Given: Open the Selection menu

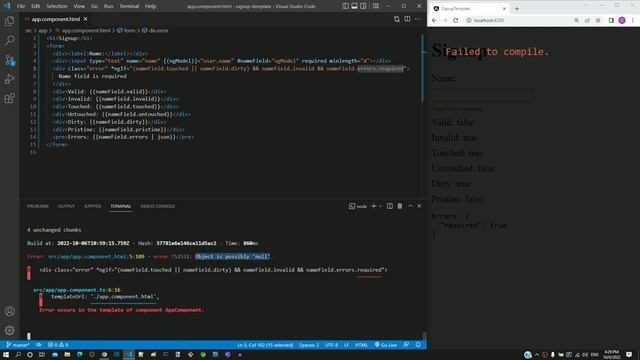Looking at the screenshot, I should click(x=57, y=6).
